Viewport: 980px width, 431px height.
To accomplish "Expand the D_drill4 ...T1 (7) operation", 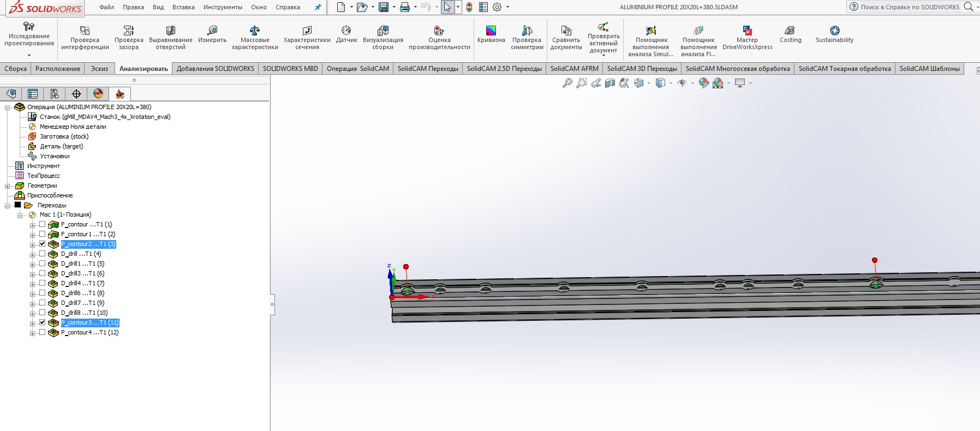I will pyautogui.click(x=32, y=284).
